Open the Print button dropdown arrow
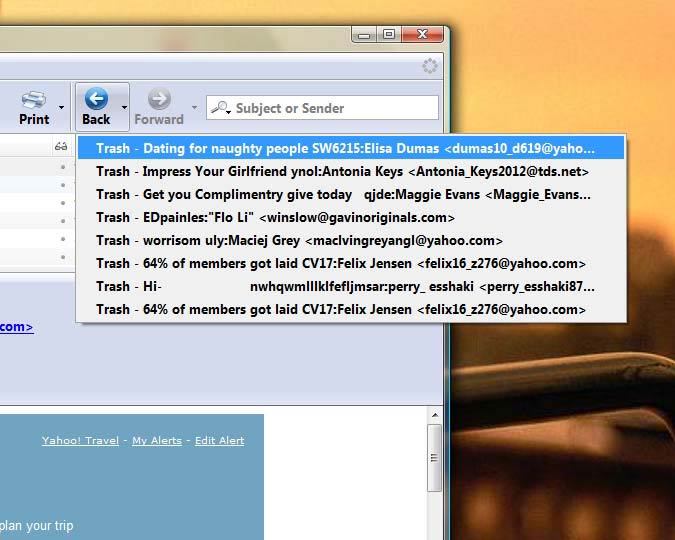 [62, 107]
